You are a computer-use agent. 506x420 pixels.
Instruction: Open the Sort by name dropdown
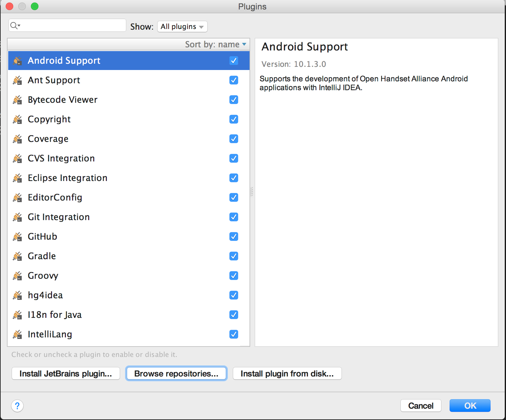coord(216,44)
